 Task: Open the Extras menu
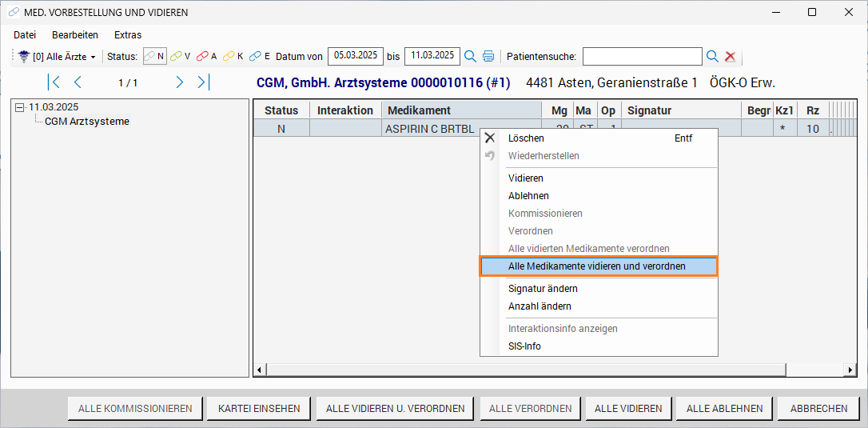[x=128, y=35]
